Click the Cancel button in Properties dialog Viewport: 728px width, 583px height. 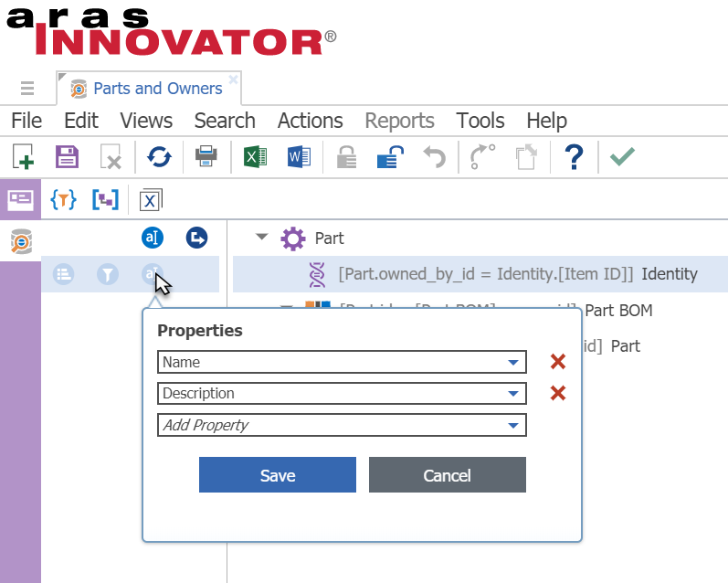tap(447, 475)
